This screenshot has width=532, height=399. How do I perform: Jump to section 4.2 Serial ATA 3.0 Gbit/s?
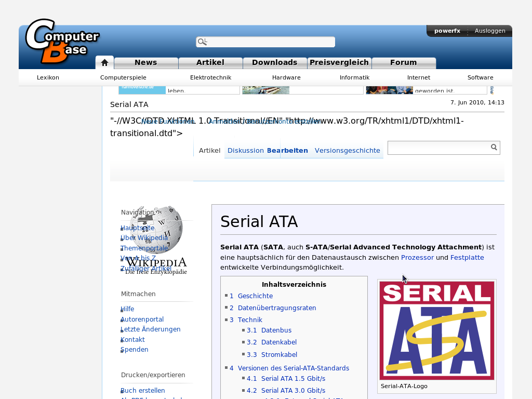pyautogui.click(x=286, y=391)
